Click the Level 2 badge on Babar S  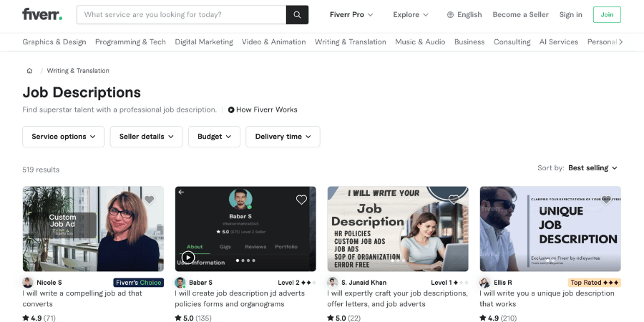pyautogui.click(x=297, y=283)
